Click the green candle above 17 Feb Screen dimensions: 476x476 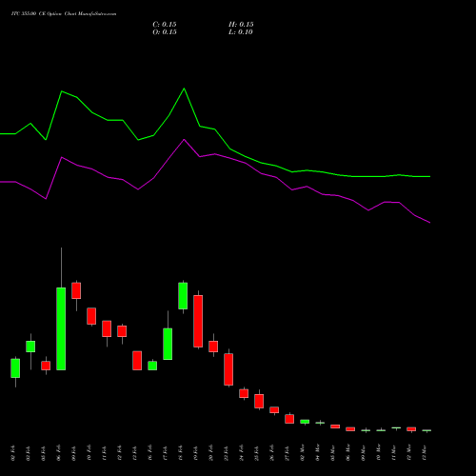click(168, 344)
